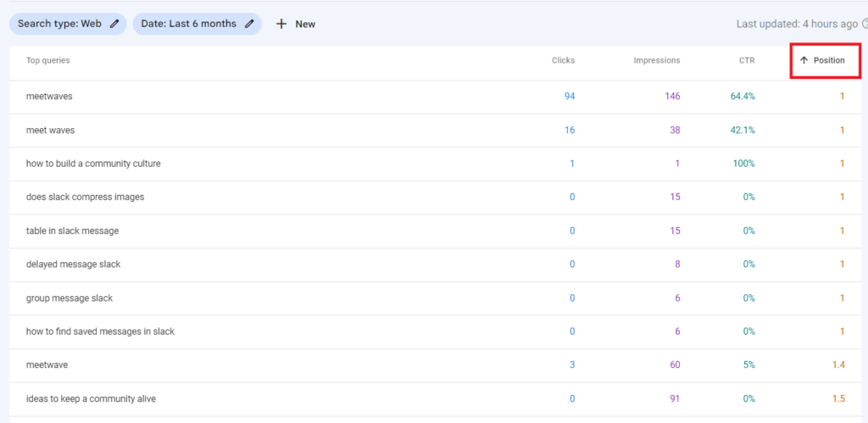Add a New filter
The height and width of the screenshot is (423, 868).
click(296, 24)
